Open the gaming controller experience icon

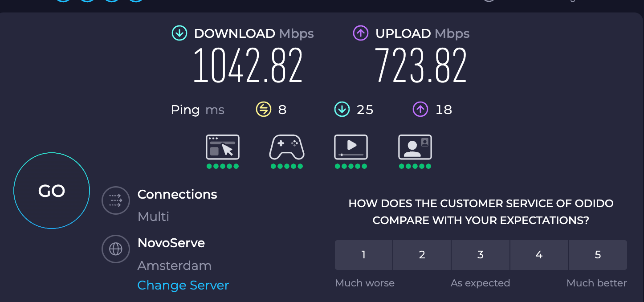pos(287,147)
